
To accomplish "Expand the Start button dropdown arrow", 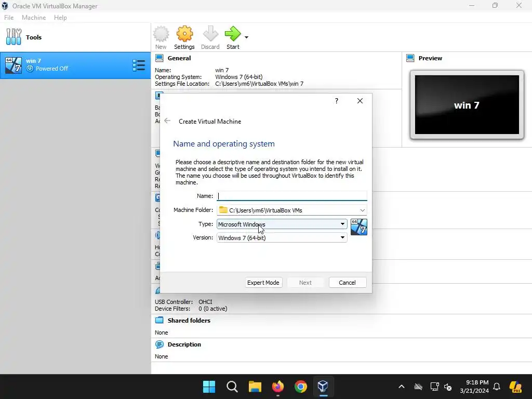I will [x=247, y=37].
